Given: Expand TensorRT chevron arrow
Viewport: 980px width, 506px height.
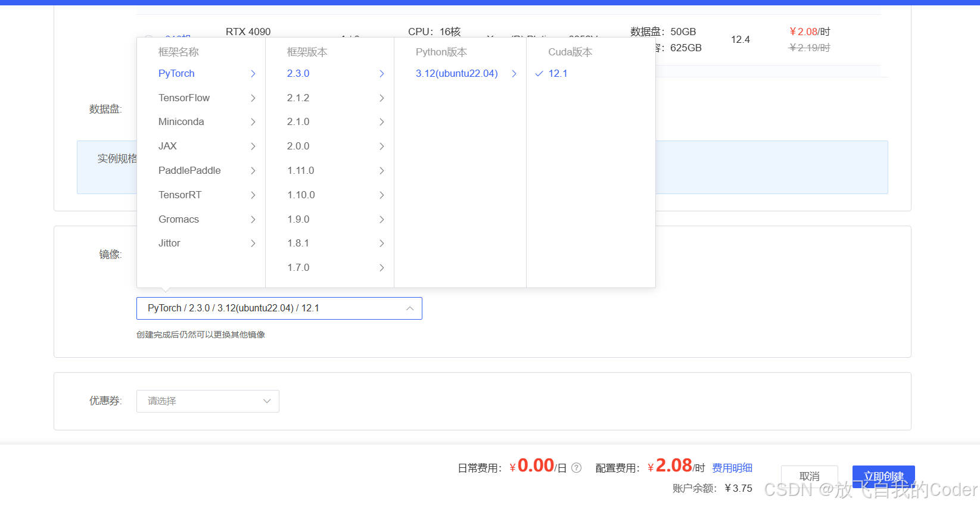Looking at the screenshot, I should click(x=253, y=195).
